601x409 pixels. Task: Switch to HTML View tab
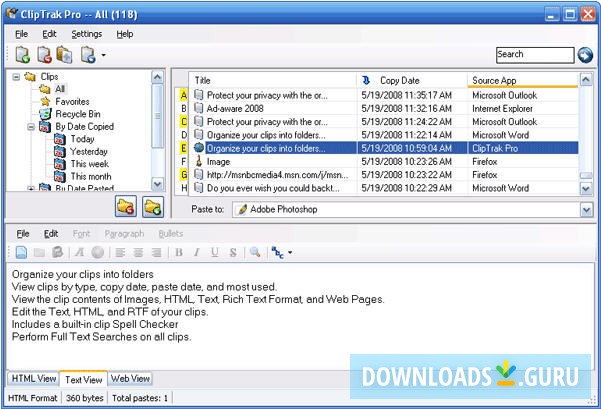click(x=34, y=379)
